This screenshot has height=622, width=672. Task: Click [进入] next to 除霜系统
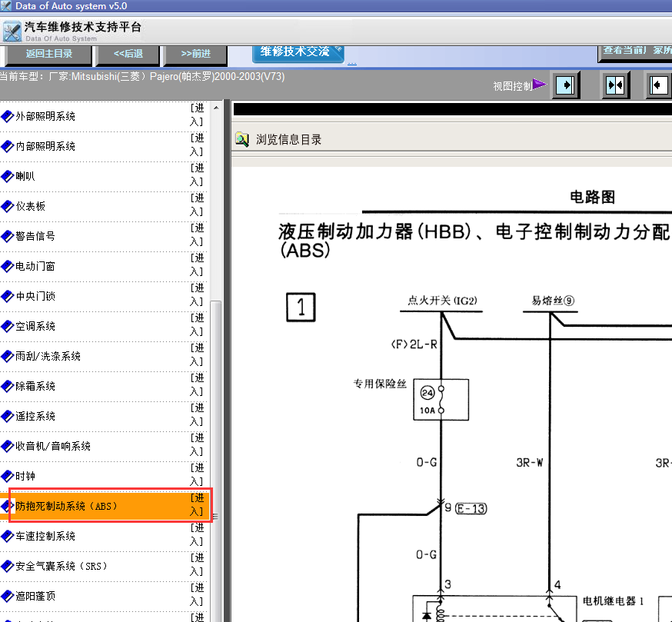(x=197, y=385)
